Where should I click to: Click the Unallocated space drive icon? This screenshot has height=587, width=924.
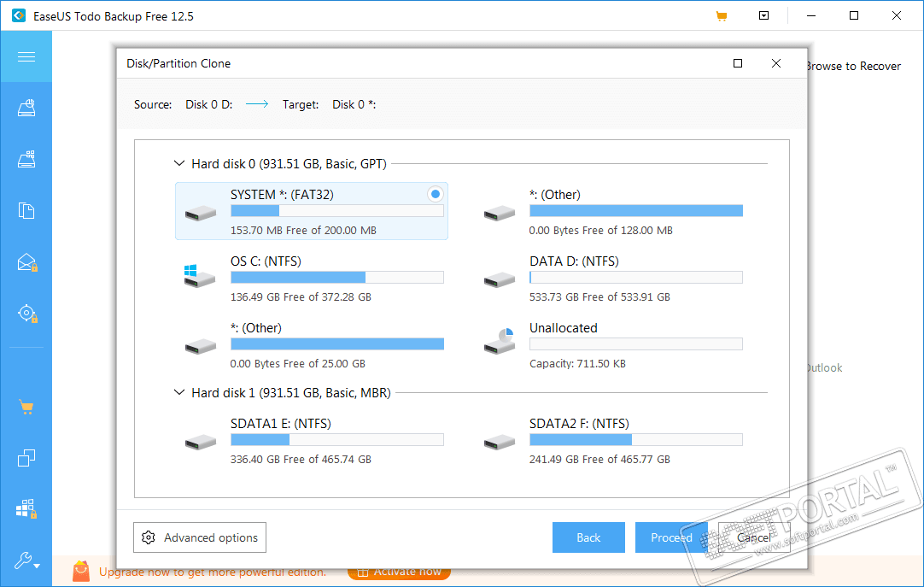tap(499, 341)
